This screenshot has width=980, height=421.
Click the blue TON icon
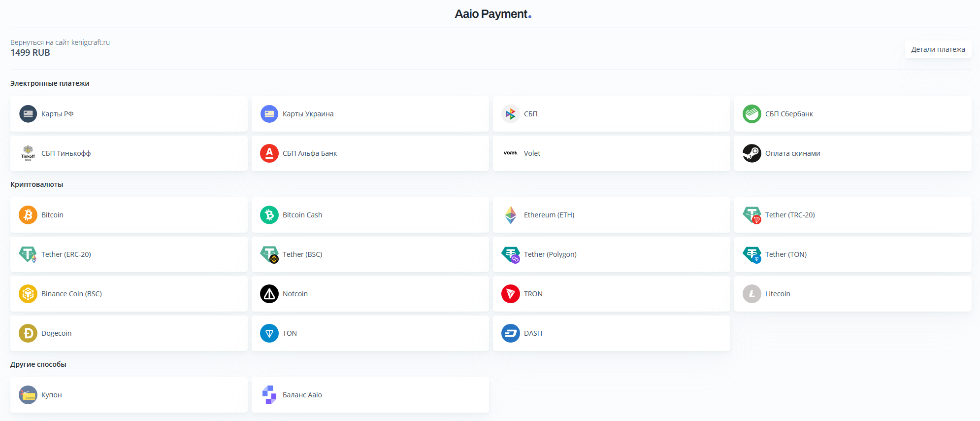click(x=269, y=333)
